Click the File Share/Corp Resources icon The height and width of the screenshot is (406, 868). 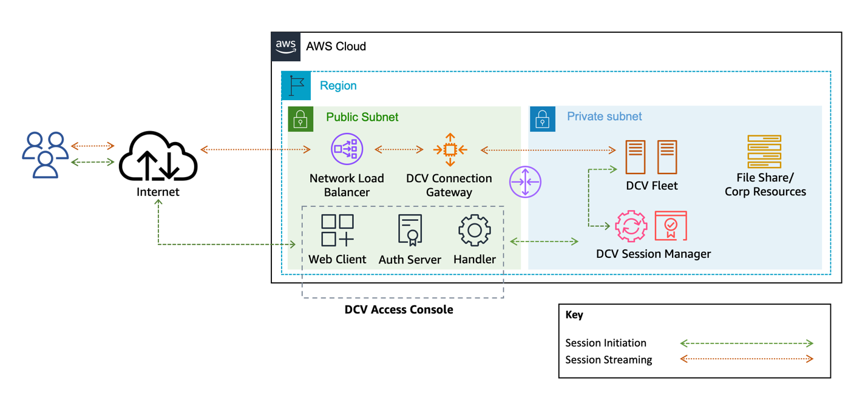click(764, 152)
